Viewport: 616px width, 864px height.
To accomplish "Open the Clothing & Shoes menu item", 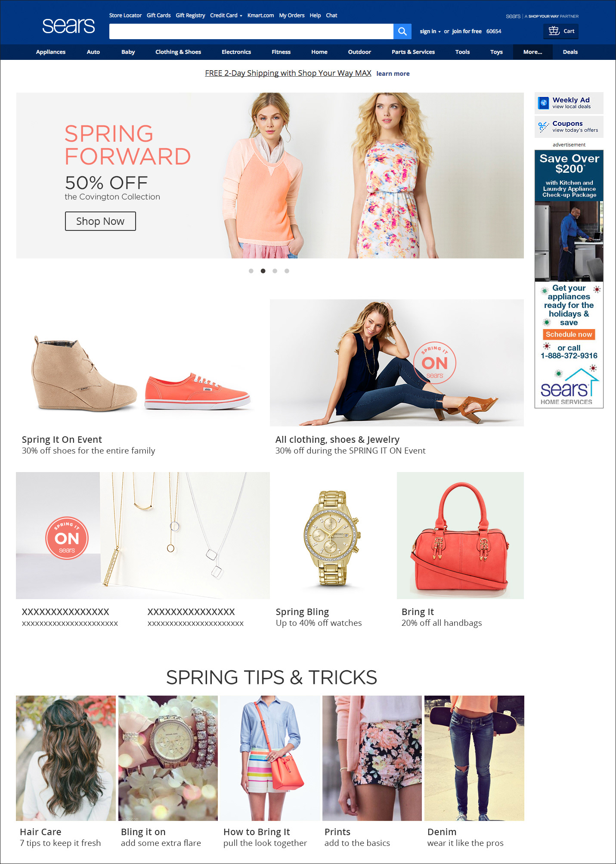I will 178,52.
